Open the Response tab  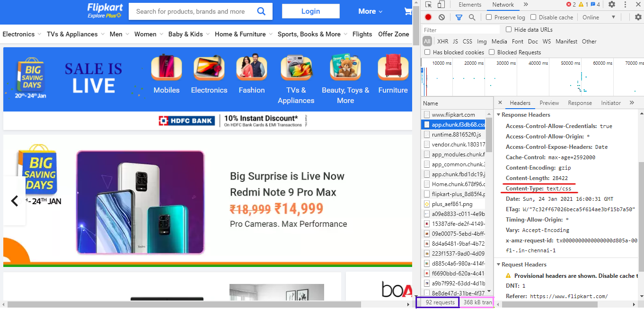click(580, 103)
